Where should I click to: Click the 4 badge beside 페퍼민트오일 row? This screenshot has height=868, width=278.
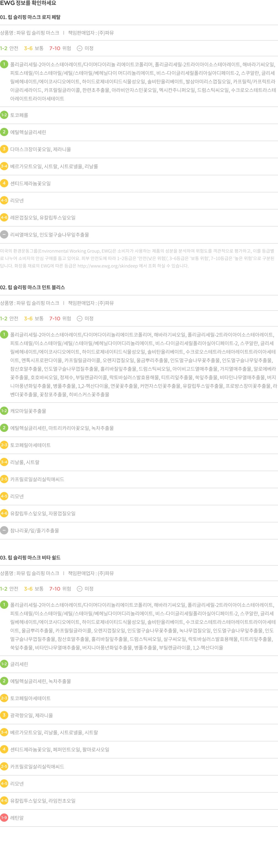pyautogui.click(x=4, y=749)
